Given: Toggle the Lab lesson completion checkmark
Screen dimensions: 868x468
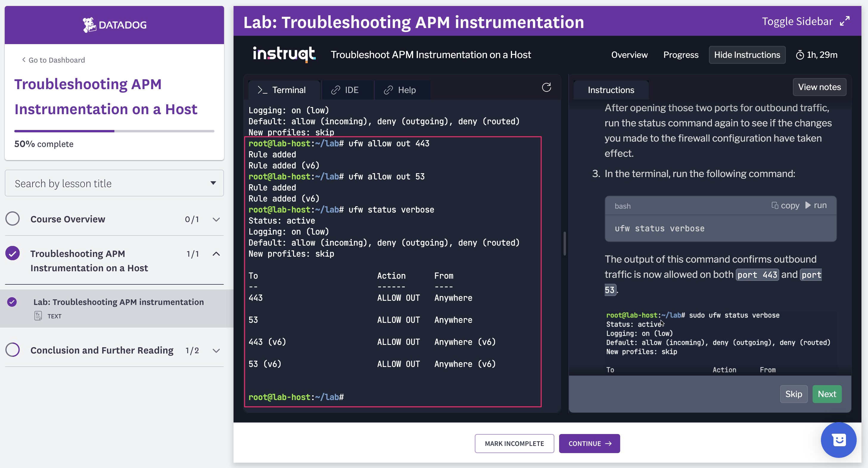Looking at the screenshot, I should pyautogui.click(x=12, y=302).
